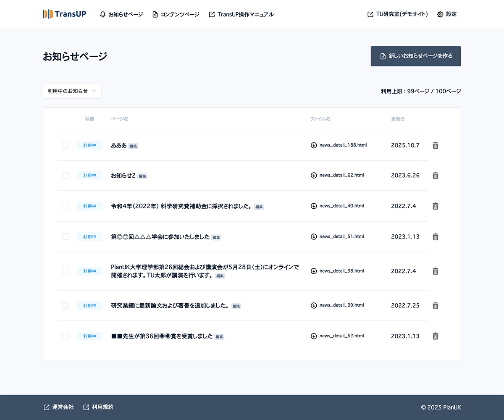
Task: Tick the checkbox for ■■先生 award row
Action: click(65, 336)
